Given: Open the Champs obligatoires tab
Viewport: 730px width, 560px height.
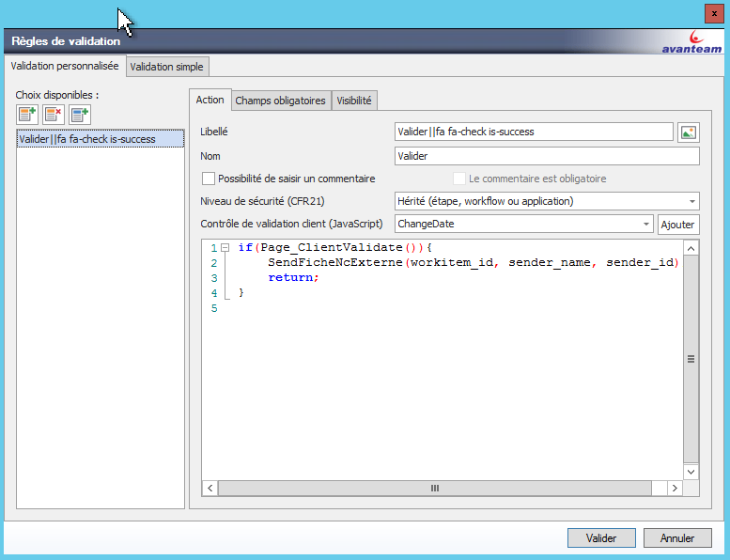Looking at the screenshot, I should coord(280,101).
